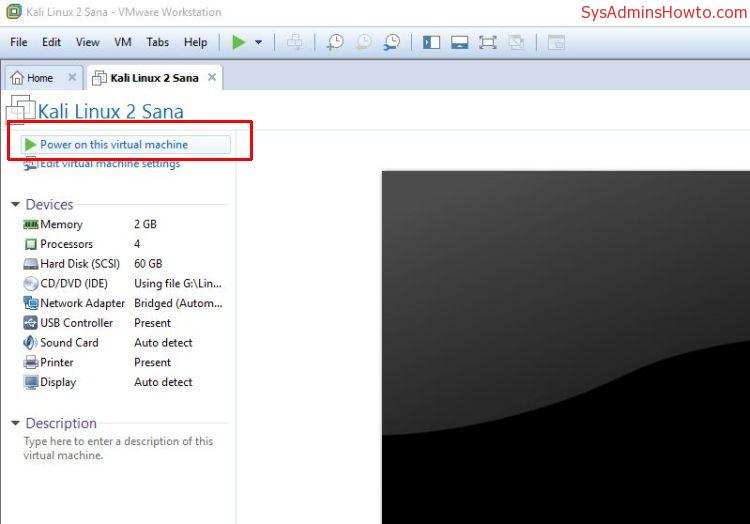Click the Unity mode toolbar icon

517,42
